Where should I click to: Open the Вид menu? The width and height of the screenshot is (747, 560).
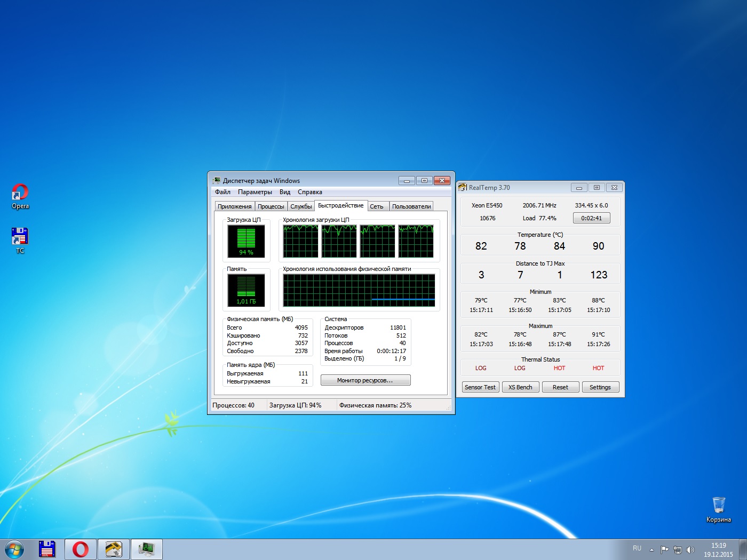coord(285,192)
